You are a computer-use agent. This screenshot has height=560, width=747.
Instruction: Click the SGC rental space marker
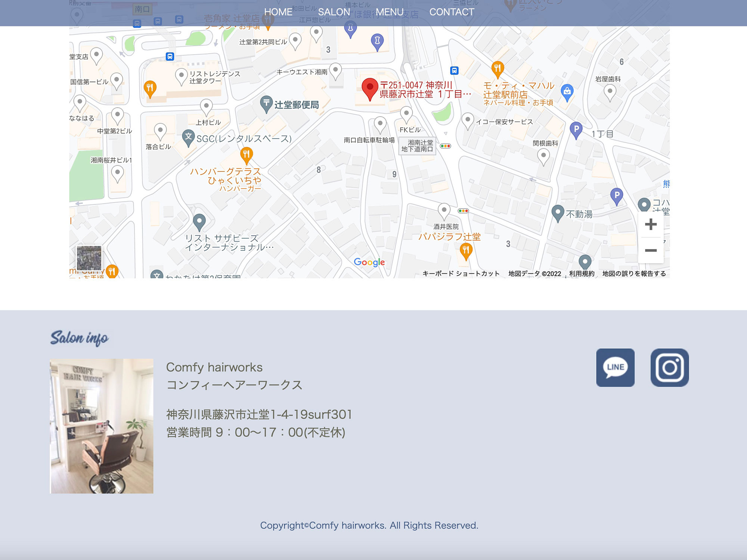(x=188, y=137)
